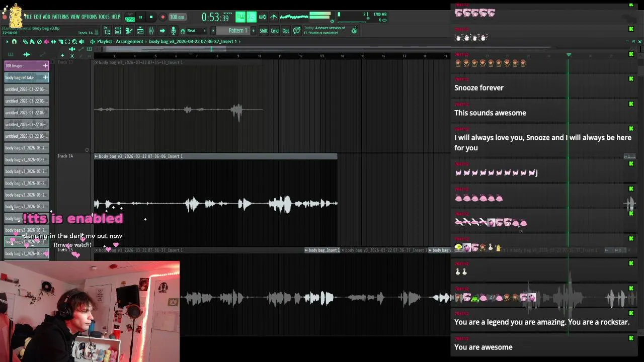Open the Pattern 1 selector

(x=233, y=31)
